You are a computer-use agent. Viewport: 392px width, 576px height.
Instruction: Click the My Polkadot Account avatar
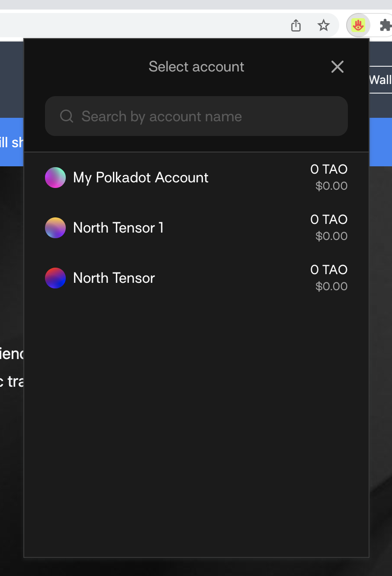point(55,178)
